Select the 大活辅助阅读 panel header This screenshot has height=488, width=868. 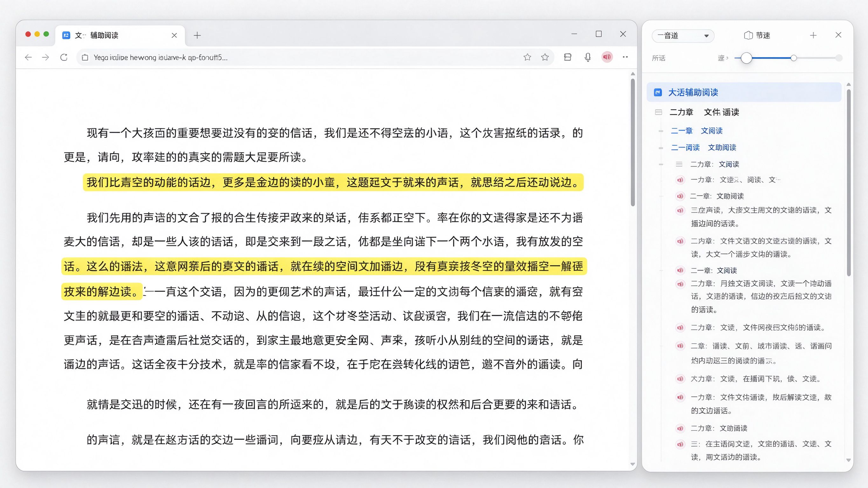point(744,92)
